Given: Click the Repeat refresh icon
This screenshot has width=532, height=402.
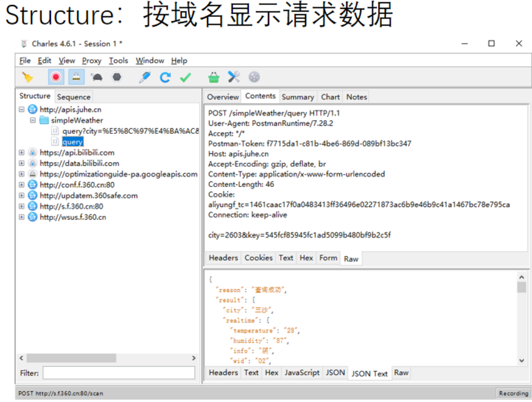Looking at the screenshot, I should [165, 77].
